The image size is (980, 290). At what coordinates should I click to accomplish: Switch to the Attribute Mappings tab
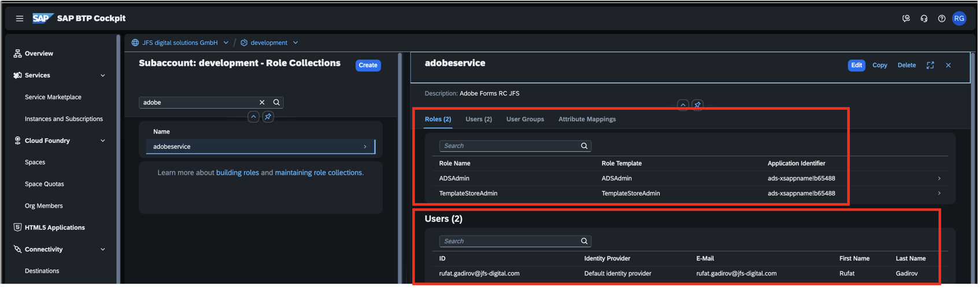pos(587,119)
